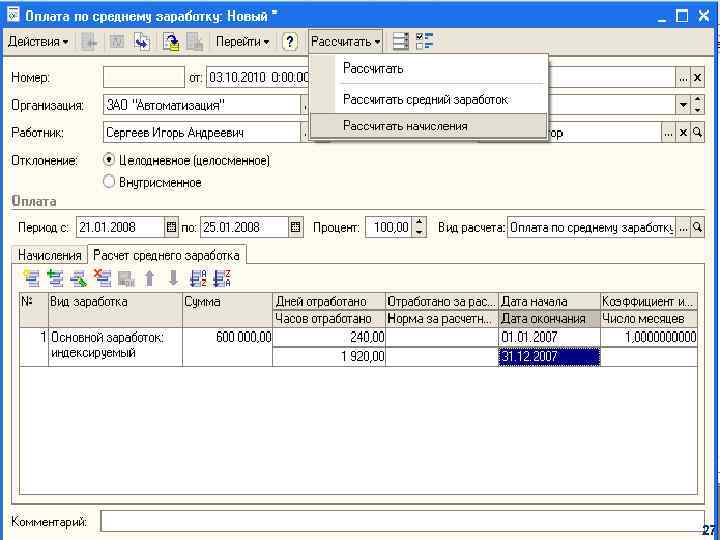Click the sum cell 600 000,00

pyautogui.click(x=227, y=347)
